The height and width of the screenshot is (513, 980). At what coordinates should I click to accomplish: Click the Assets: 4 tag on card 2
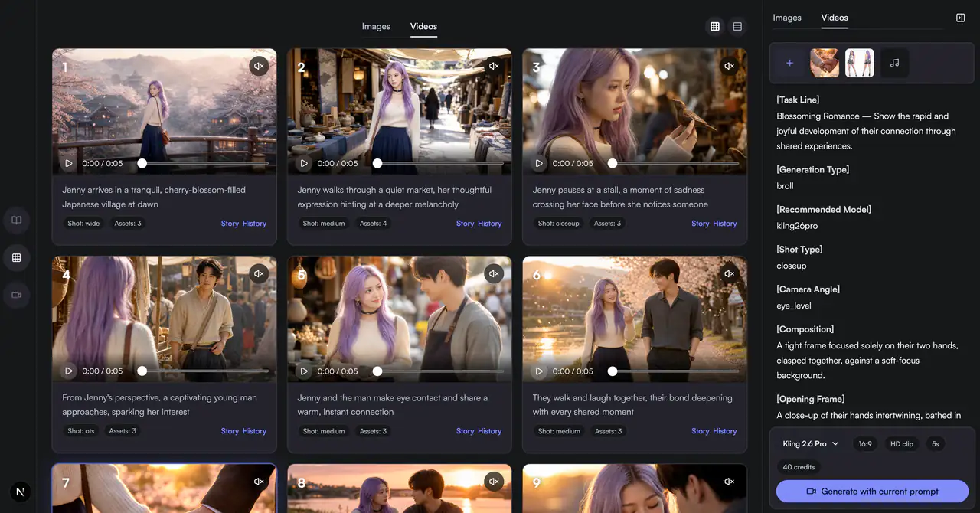pos(374,224)
